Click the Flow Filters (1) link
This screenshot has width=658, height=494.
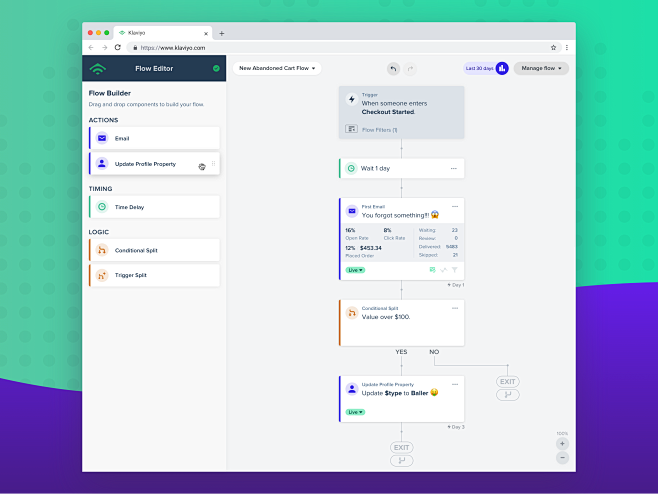click(379, 129)
